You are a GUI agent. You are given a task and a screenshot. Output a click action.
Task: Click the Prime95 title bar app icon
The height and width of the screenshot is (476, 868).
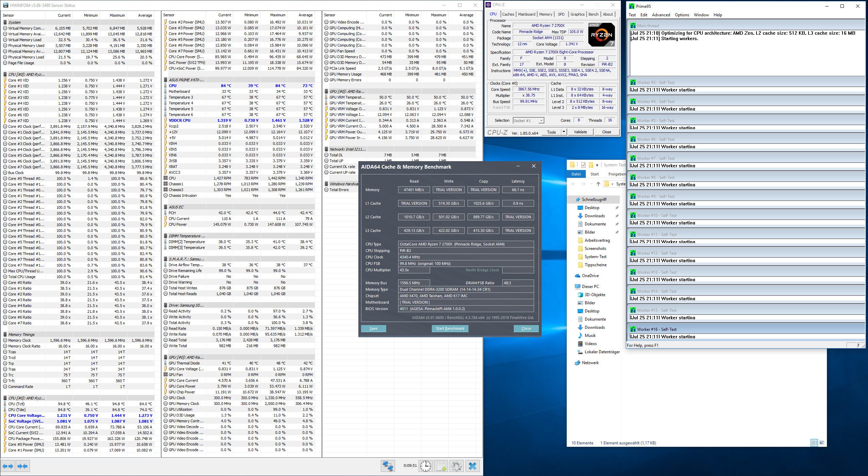tap(632, 6)
